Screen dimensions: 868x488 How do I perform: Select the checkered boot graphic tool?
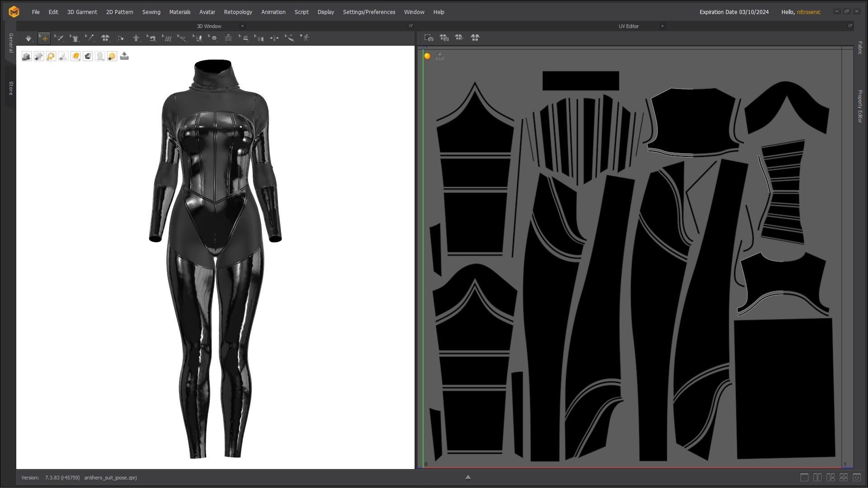pyautogui.click(x=198, y=38)
